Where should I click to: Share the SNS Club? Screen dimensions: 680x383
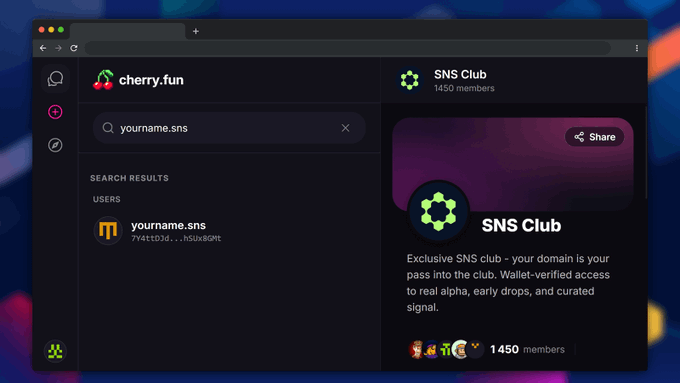coord(595,137)
